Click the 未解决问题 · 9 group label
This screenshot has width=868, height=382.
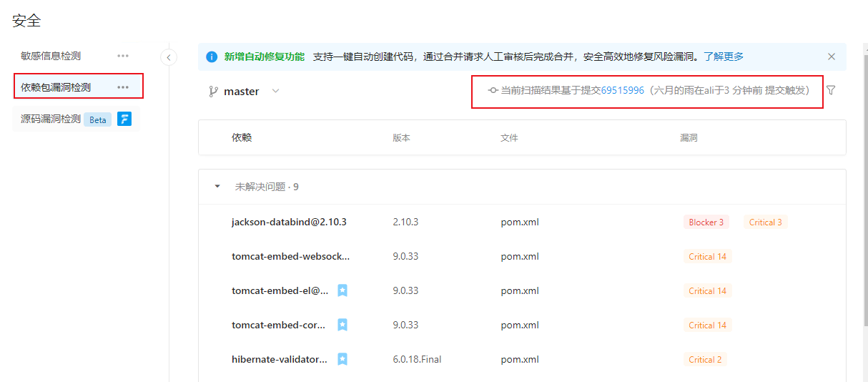coord(267,187)
